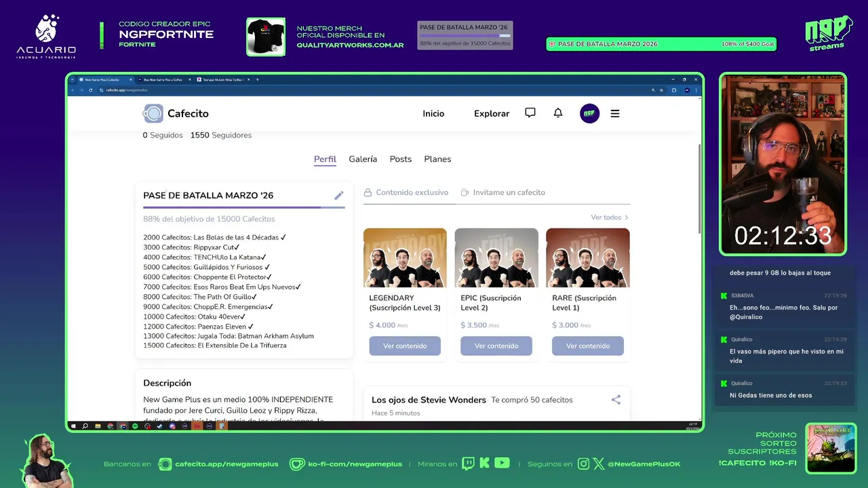Screen dimensions: 868x488
Task: Open the notifications bell icon
Action: (558, 113)
